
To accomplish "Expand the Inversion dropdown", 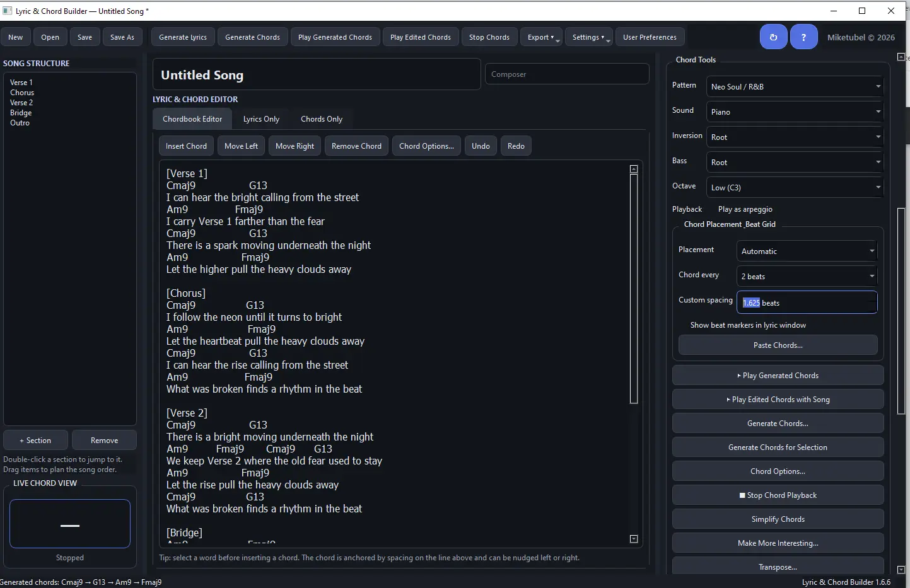I will pos(795,137).
